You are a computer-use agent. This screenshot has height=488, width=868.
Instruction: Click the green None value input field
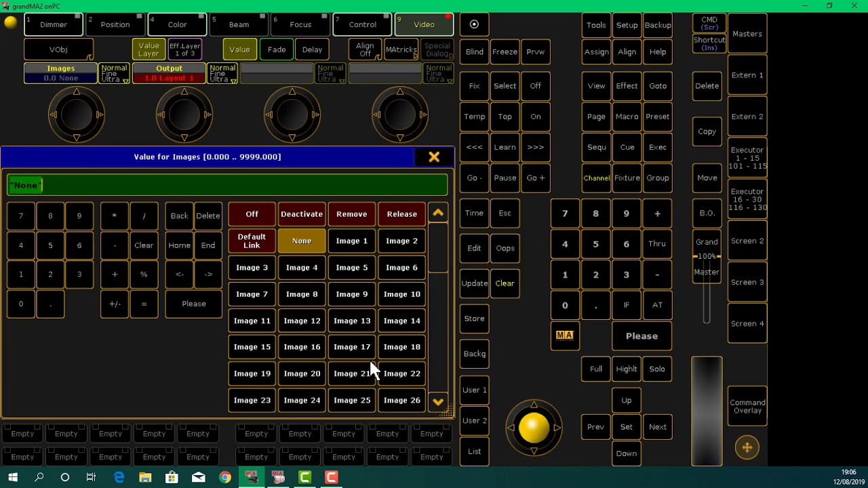point(227,185)
